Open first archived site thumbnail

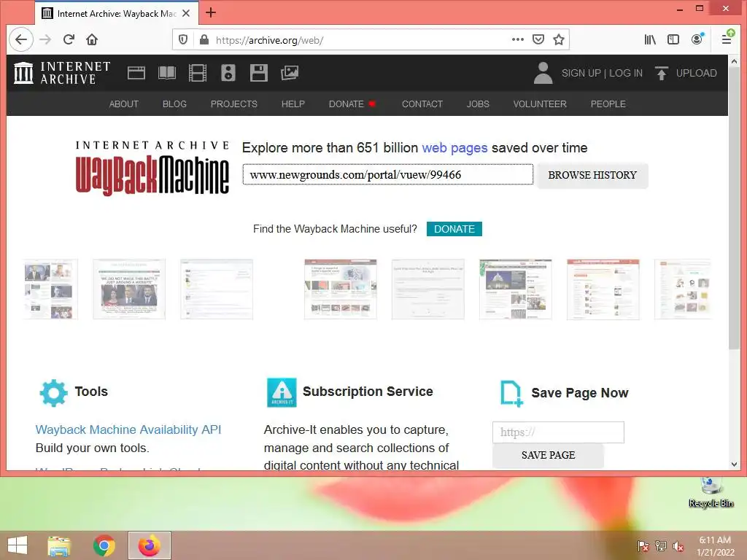point(50,289)
